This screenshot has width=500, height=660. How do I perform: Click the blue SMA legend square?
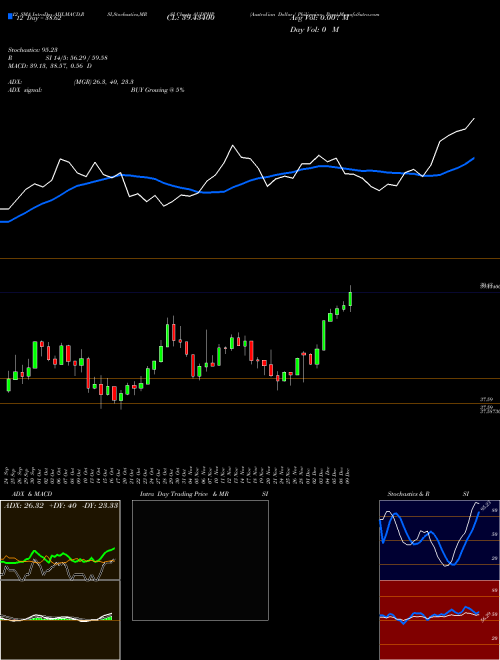[x=10, y=16]
